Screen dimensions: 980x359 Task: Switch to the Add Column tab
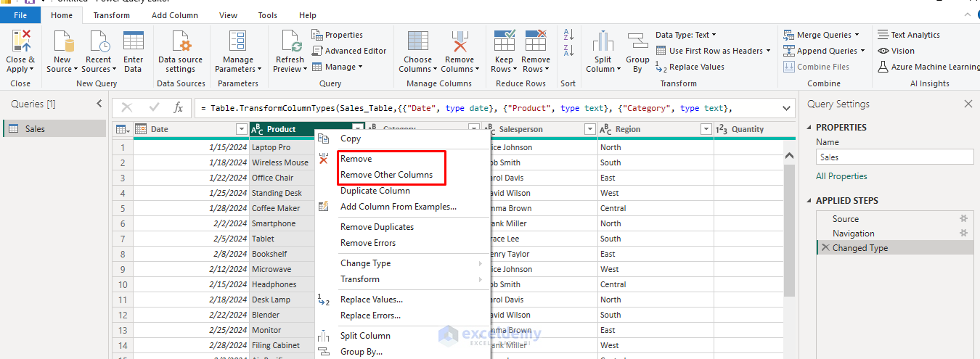coord(174,15)
